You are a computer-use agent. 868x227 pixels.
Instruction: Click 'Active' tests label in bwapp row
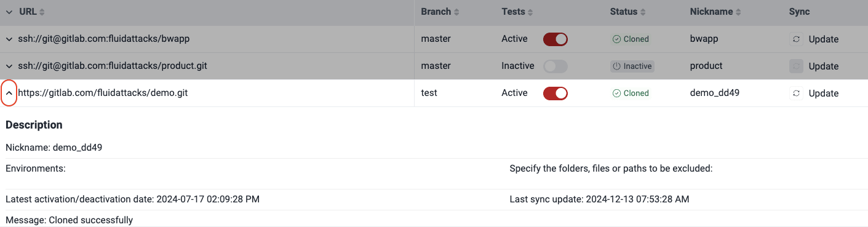pos(515,39)
